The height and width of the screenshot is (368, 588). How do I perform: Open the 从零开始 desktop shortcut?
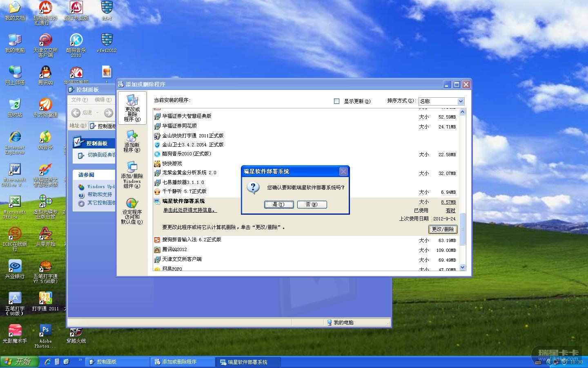pyautogui.click(x=45, y=237)
